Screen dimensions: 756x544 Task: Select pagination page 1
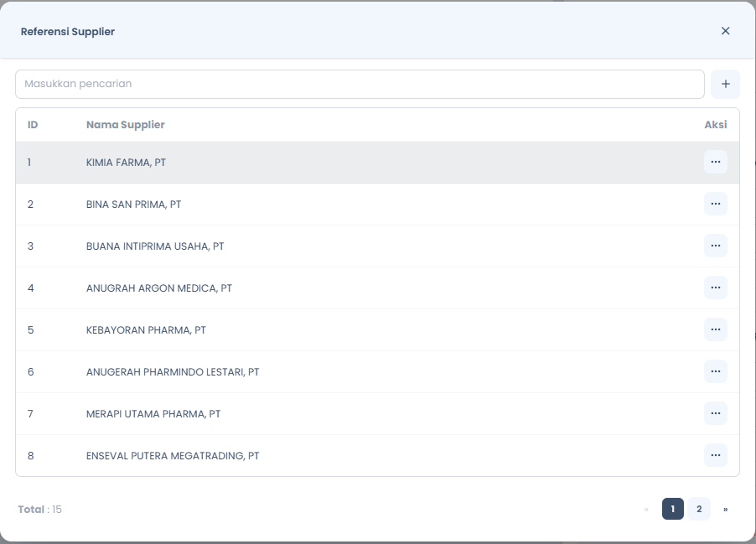tap(672, 509)
